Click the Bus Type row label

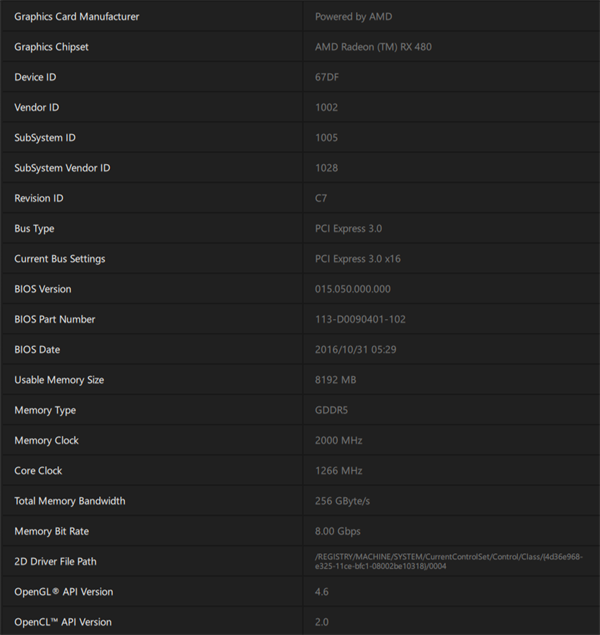click(34, 228)
